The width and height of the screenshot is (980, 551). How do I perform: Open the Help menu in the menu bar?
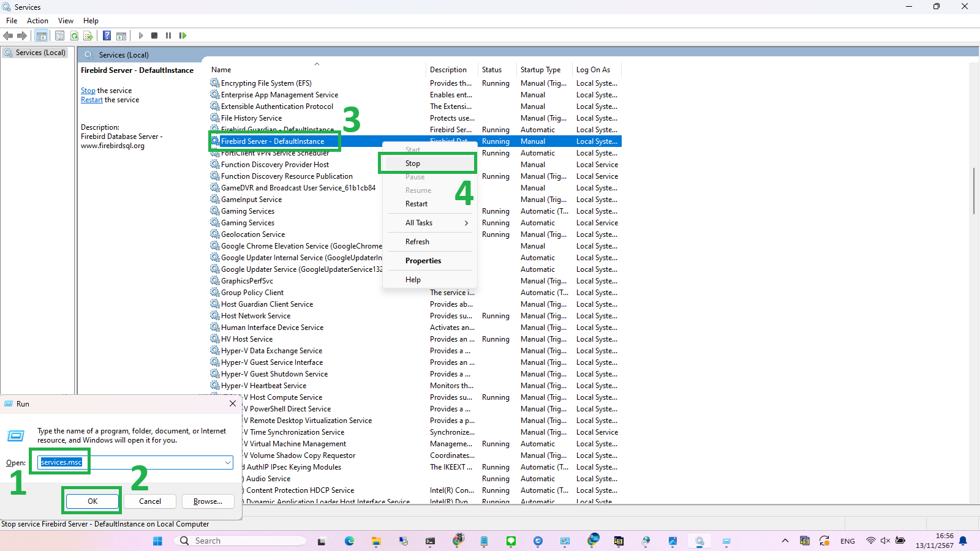point(91,21)
